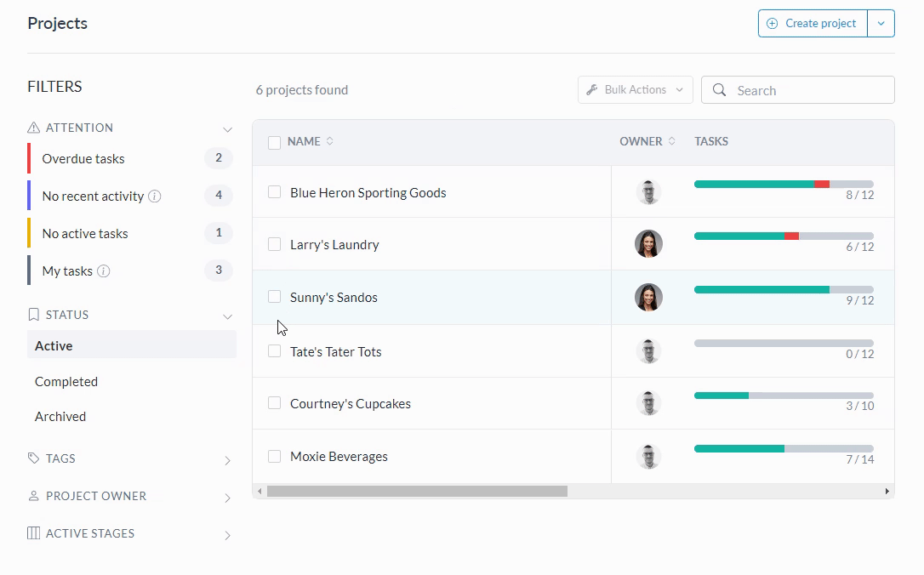Check the select-all checkbox in table header
The height and width of the screenshot is (575, 924).
(x=274, y=142)
